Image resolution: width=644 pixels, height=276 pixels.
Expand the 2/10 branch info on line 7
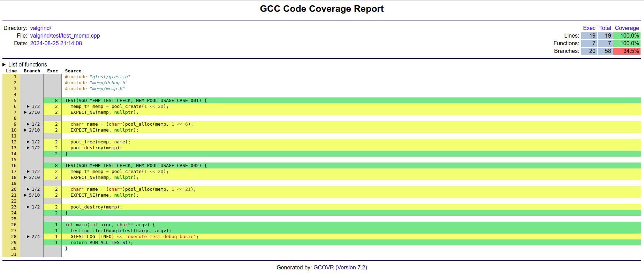[x=32, y=112]
